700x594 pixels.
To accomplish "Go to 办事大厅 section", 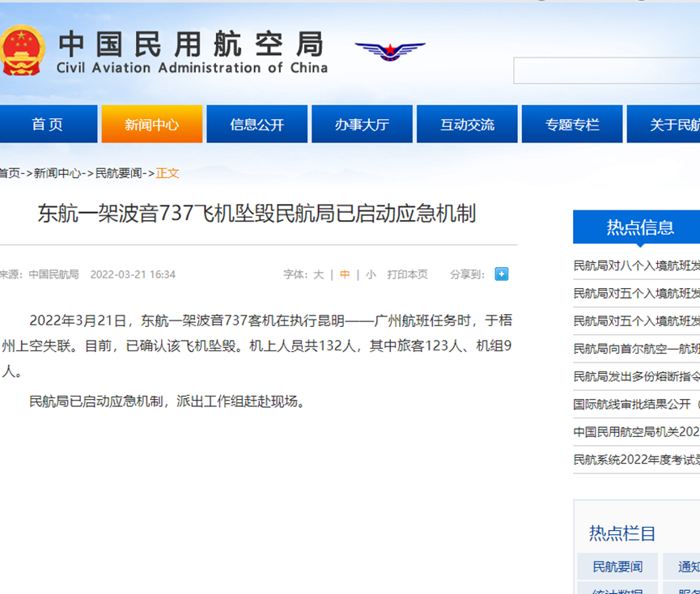I will 362,125.
